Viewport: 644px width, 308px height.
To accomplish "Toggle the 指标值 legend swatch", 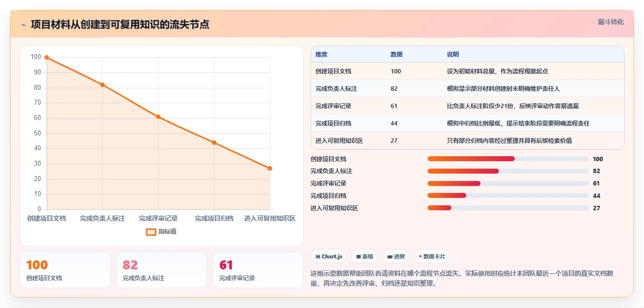I will [x=151, y=232].
